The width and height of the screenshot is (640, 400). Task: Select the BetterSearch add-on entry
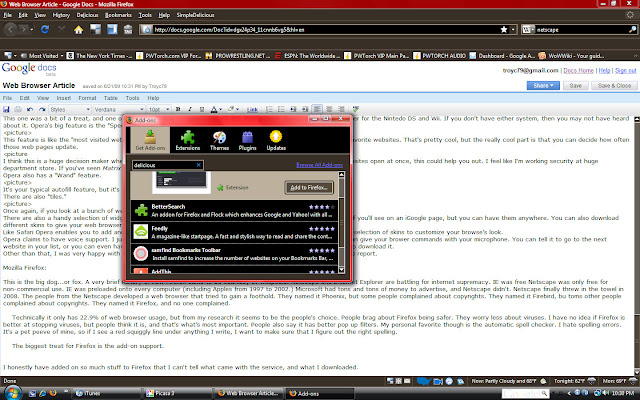pyautogui.click(x=234, y=211)
